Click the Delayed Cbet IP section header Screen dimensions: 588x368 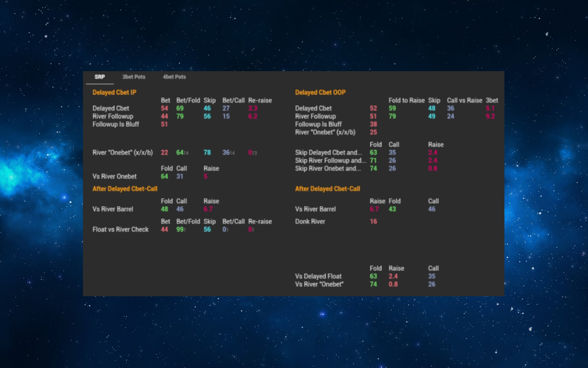[x=115, y=92]
